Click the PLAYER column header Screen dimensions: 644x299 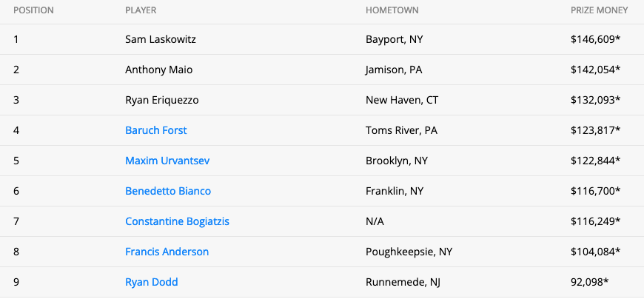point(141,10)
